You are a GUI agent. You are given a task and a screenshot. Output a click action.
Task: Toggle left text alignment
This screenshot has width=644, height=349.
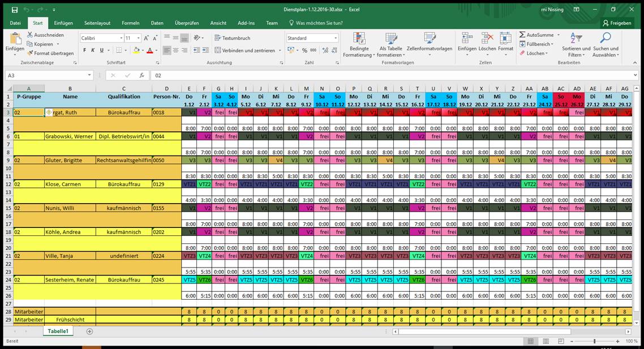[167, 50]
